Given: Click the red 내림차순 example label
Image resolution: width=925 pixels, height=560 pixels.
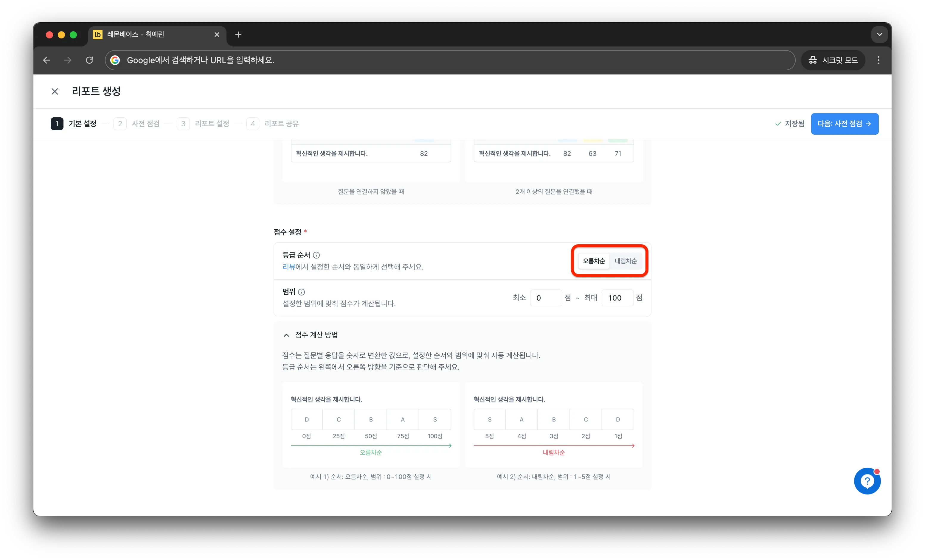Looking at the screenshot, I should click(554, 452).
